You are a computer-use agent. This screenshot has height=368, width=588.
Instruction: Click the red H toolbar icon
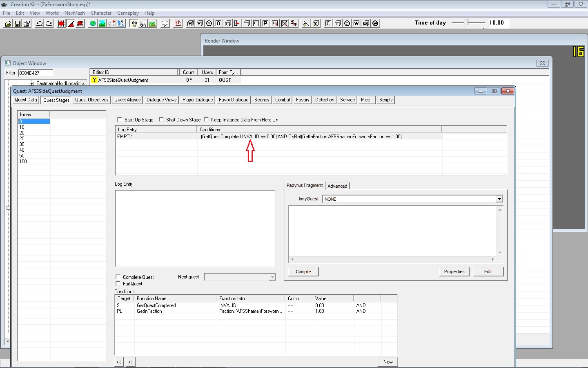237,23
